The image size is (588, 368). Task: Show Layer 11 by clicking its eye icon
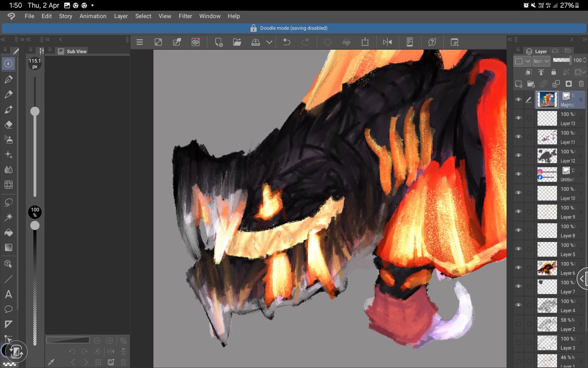click(x=519, y=136)
